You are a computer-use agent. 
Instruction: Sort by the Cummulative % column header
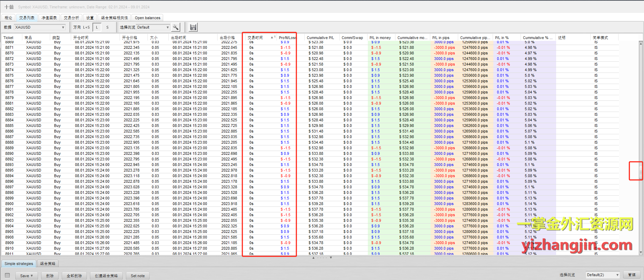(x=538, y=38)
